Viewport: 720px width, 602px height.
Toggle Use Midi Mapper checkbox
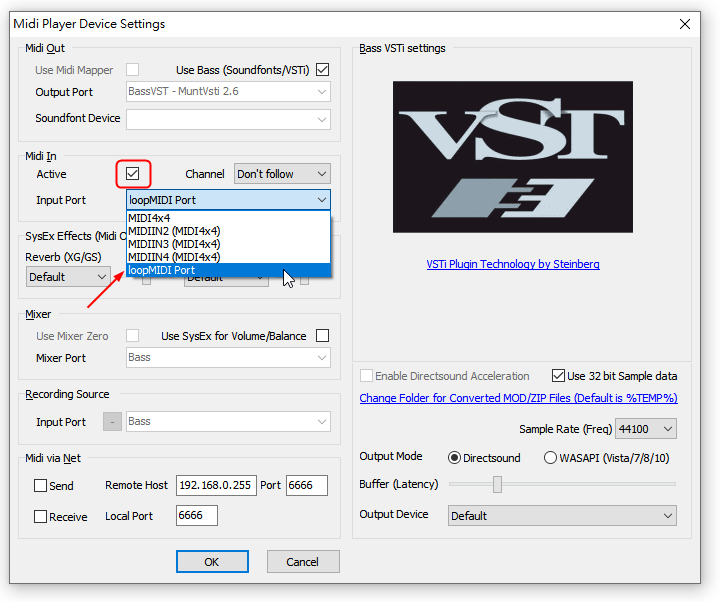[x=133, y=70]
